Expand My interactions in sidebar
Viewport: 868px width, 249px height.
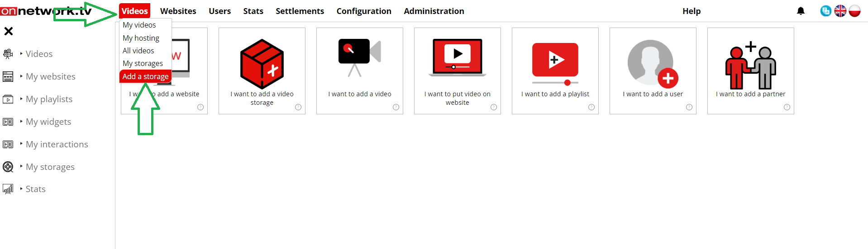pyautogui.click(x=57, y=144)
